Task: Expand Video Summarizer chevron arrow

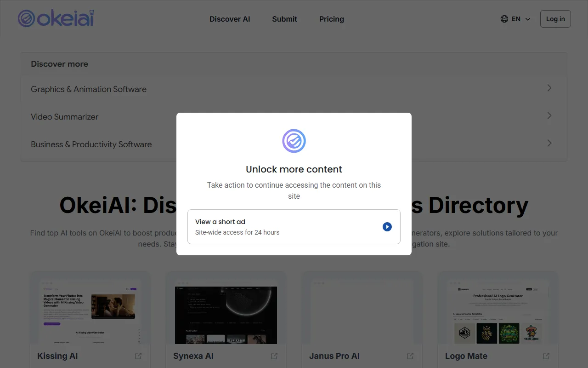Action: tap(549, 116)
